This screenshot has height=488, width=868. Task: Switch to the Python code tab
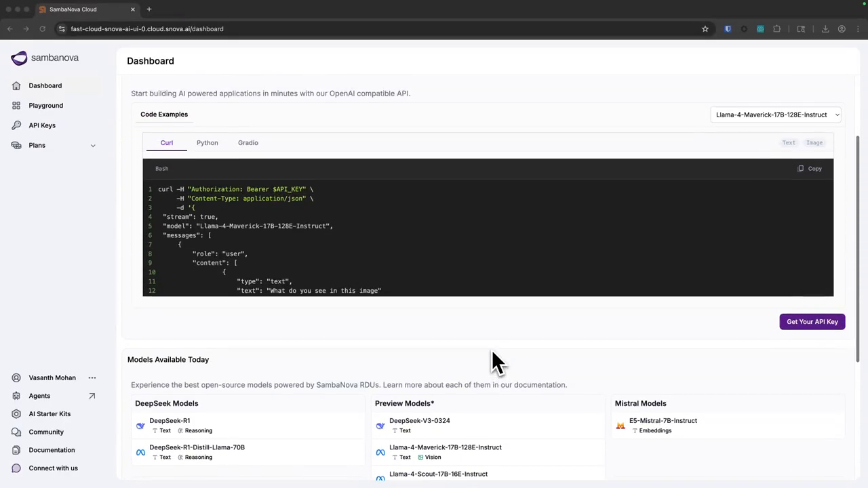(207, 143)
